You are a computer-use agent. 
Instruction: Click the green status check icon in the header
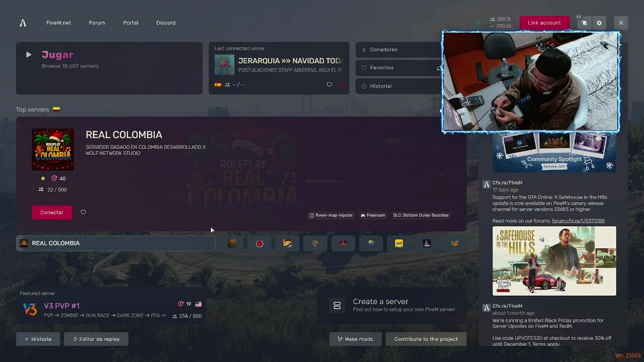478,23
